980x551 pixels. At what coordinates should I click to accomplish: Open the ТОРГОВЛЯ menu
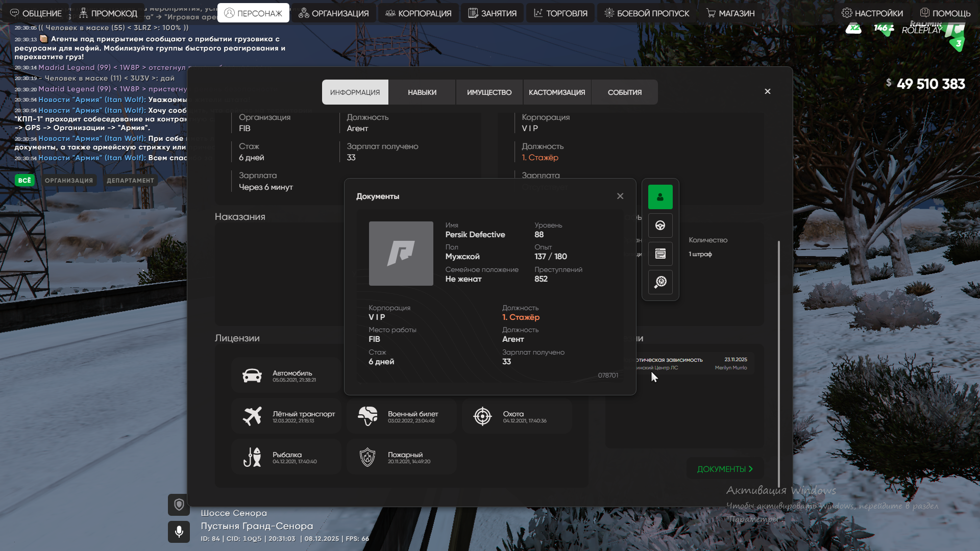point(560,13)
